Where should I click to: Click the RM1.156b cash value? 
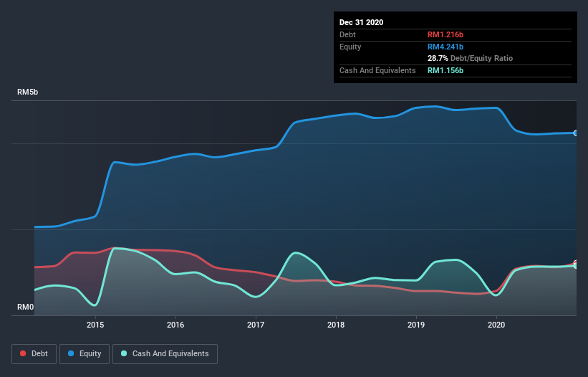(445, 70)
